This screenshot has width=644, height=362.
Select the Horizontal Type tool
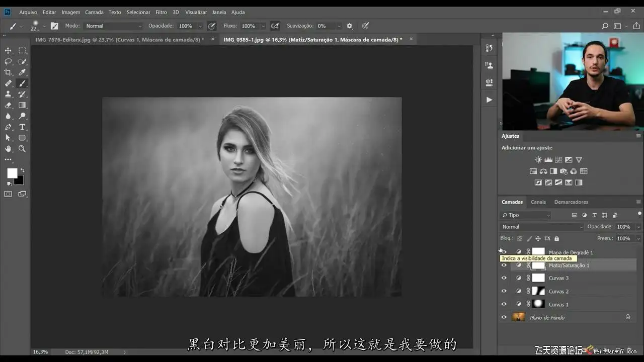point(23,127)
